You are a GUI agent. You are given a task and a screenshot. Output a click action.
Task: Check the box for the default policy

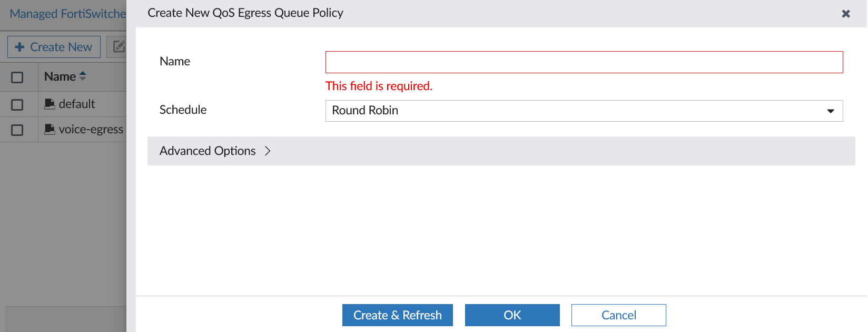click(17, 104)
